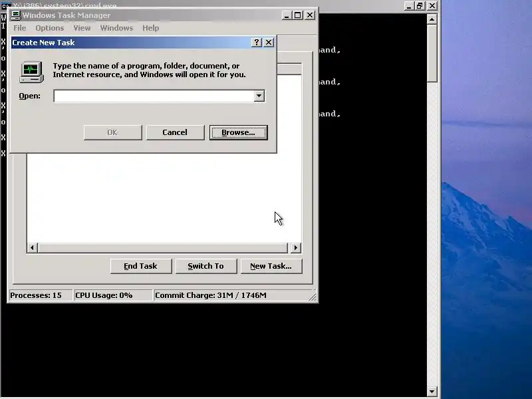The image size is (532, 399).
Task: Click the End Task button
Action: pos(141,266)
